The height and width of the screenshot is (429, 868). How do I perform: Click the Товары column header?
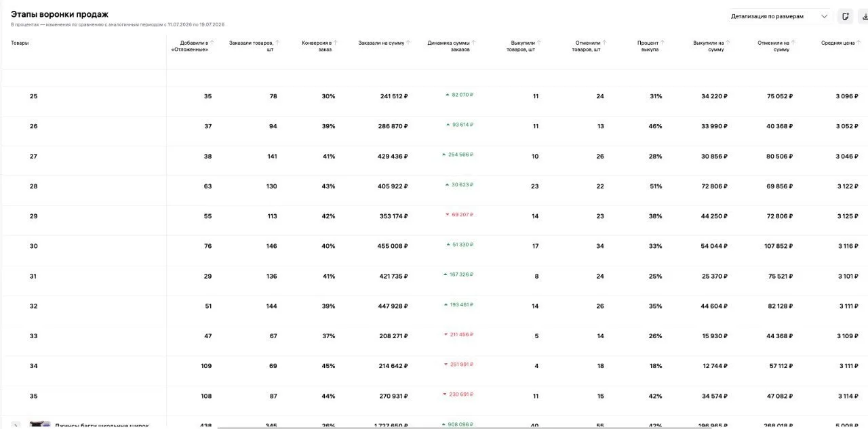(20, 43)
